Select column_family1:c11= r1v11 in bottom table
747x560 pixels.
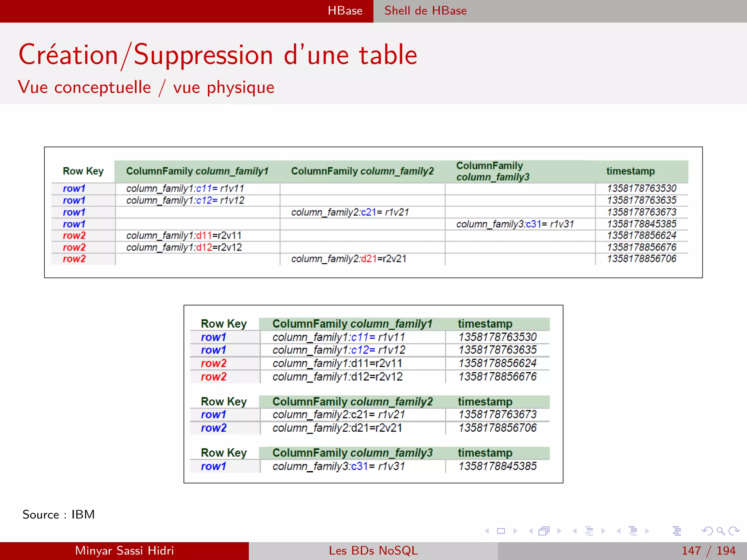point(339,337)
